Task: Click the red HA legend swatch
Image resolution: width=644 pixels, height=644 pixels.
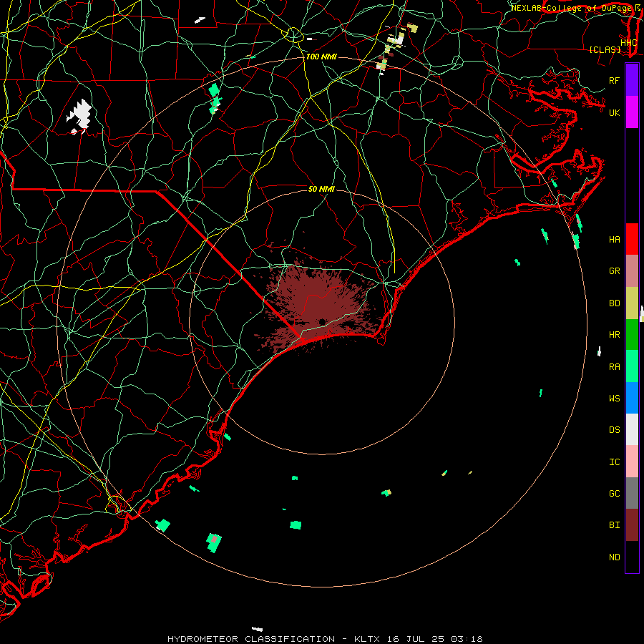Action: (x=632, y=239)
